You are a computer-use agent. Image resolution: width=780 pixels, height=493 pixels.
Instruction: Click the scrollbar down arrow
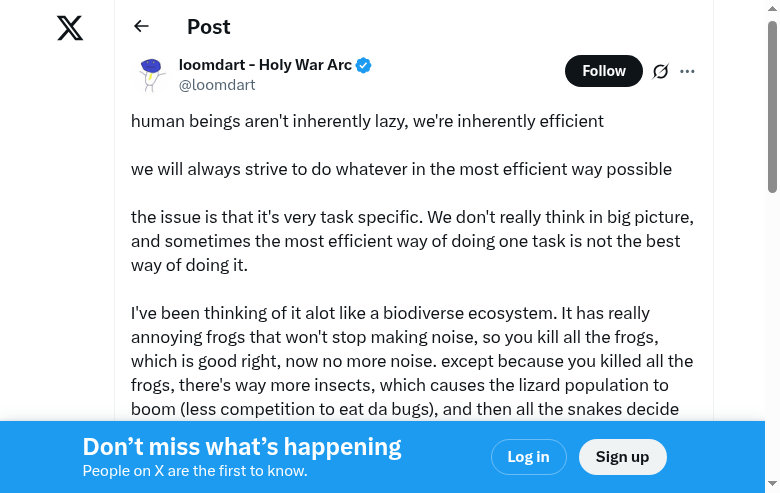point(772,485)
